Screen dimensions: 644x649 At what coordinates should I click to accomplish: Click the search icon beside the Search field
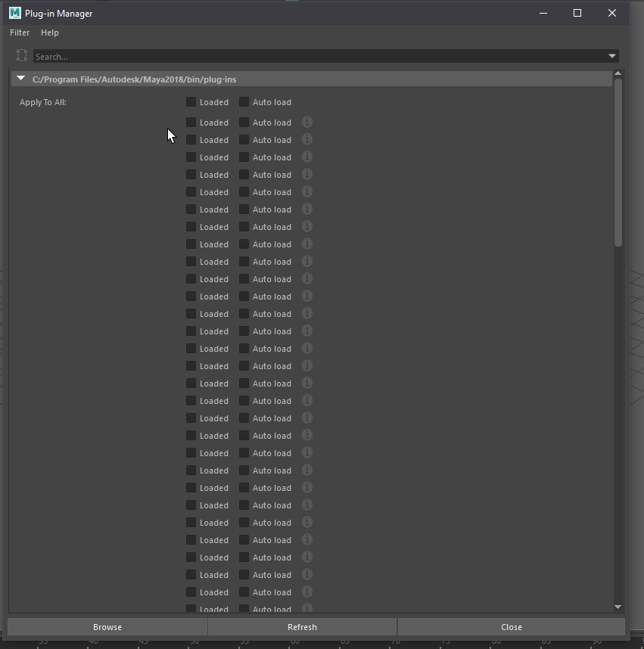click(x=21, y=55)
